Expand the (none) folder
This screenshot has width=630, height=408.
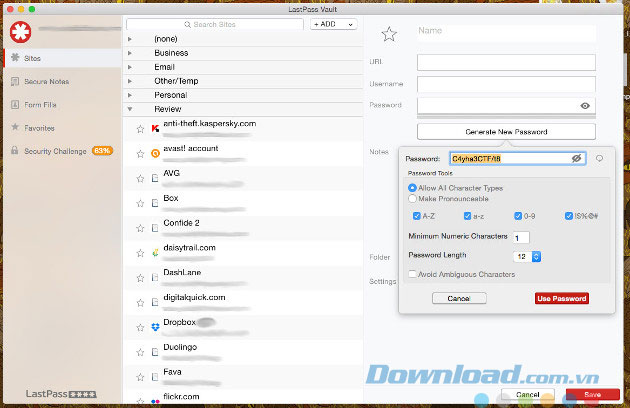pyautogui.click(x=130, y=39)
